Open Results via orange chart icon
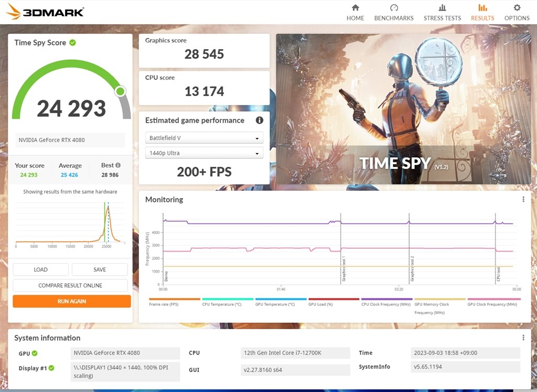The image size is (537, 392). (482, 7)
